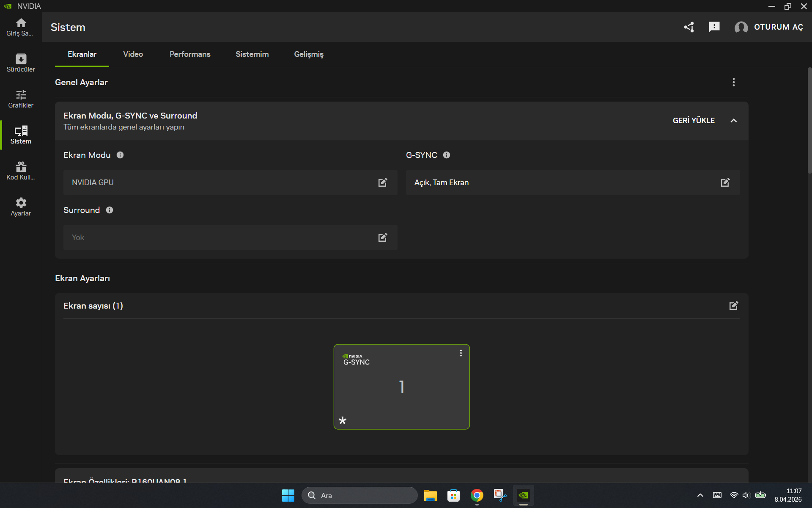Viewport: 812px width, 508px height.
Task: Open the Windows Start menu
Action: pos(288,495)
